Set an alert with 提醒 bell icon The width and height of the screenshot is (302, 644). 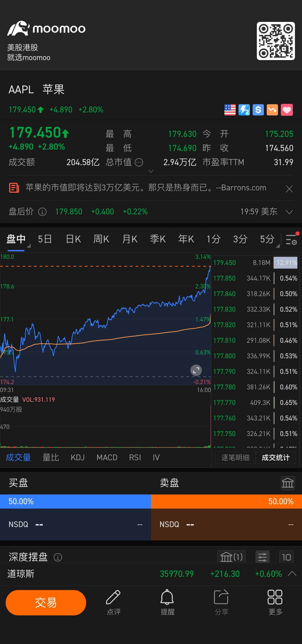click(x=167, y=602)
